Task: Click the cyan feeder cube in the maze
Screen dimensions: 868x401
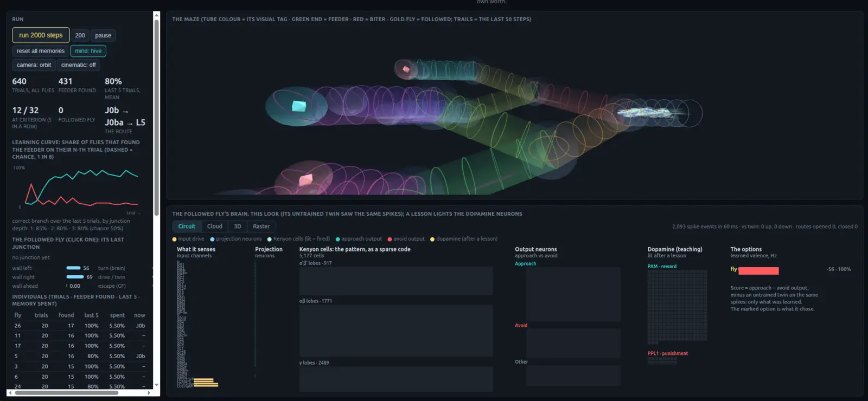Action: point(299,106)
